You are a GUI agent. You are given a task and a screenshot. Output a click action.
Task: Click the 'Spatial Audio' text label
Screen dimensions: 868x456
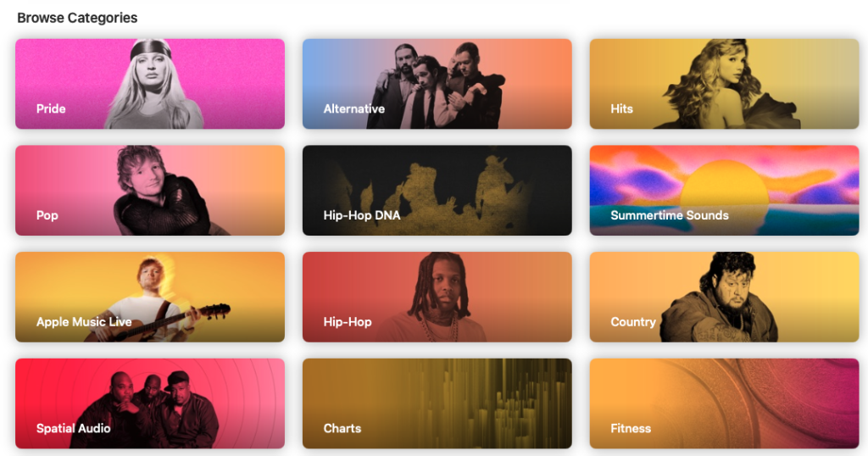pyautogui.click(x=73, y=428)
